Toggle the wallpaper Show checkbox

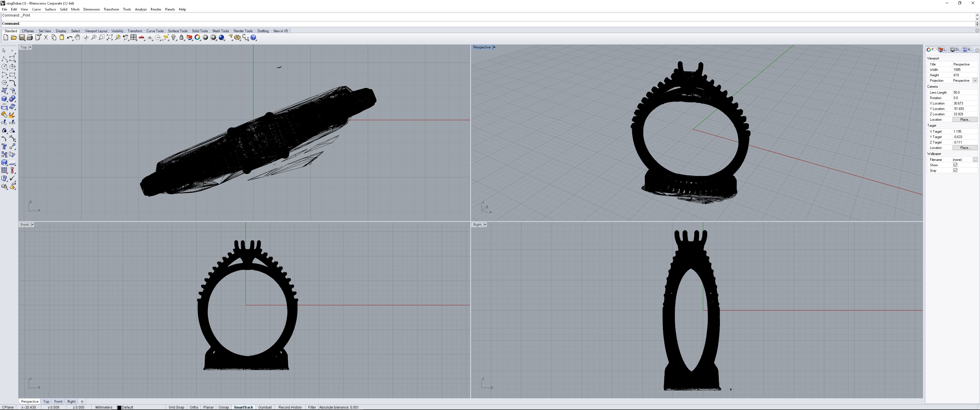point(955,165)
